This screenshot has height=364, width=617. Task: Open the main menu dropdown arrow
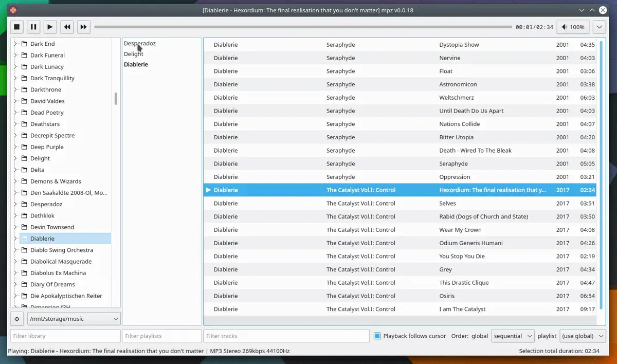click(x=599, y=27)
